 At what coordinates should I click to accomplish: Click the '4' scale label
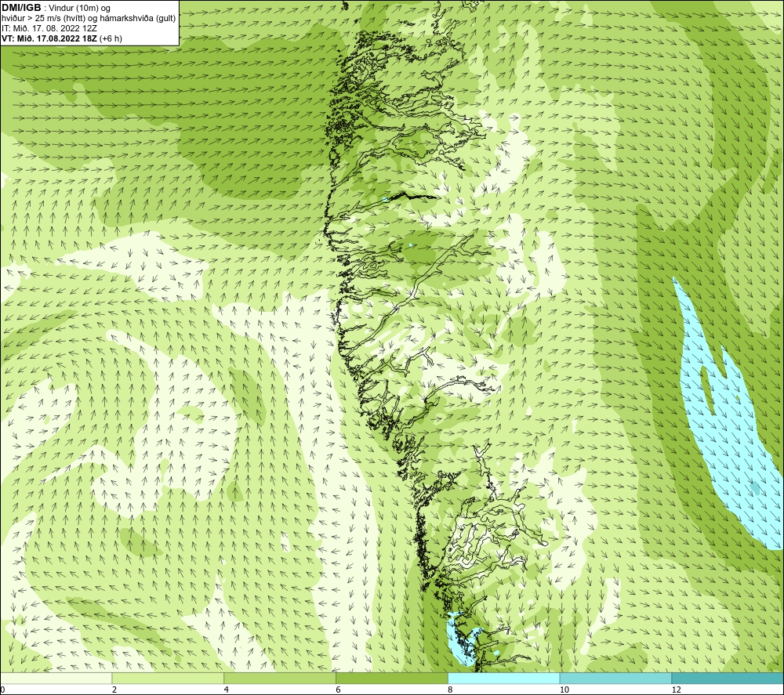click(227, 690)
